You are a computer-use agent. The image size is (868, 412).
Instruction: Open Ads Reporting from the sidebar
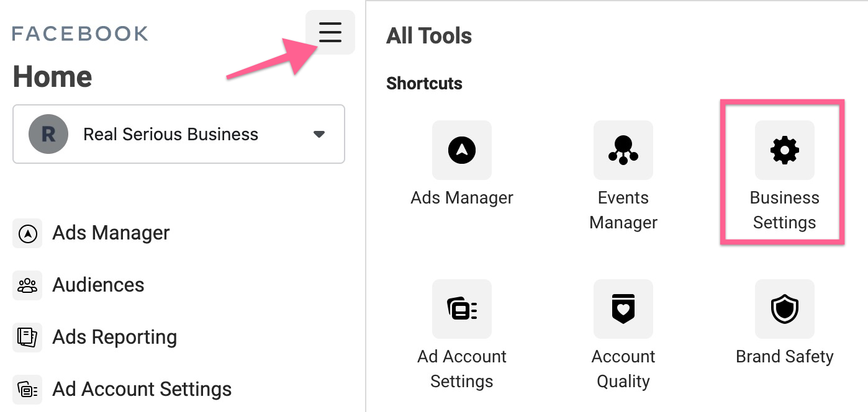(115, 338)
